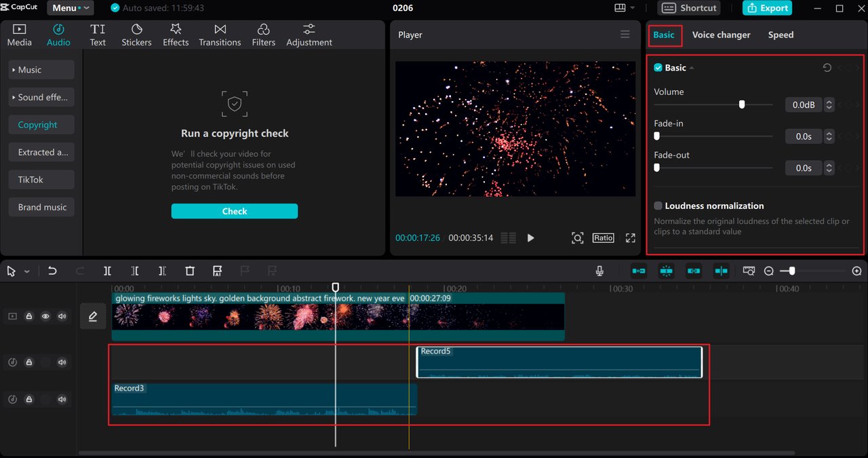
Task: Switch to Voice changer tab
Action: click(x=721, y=35)
